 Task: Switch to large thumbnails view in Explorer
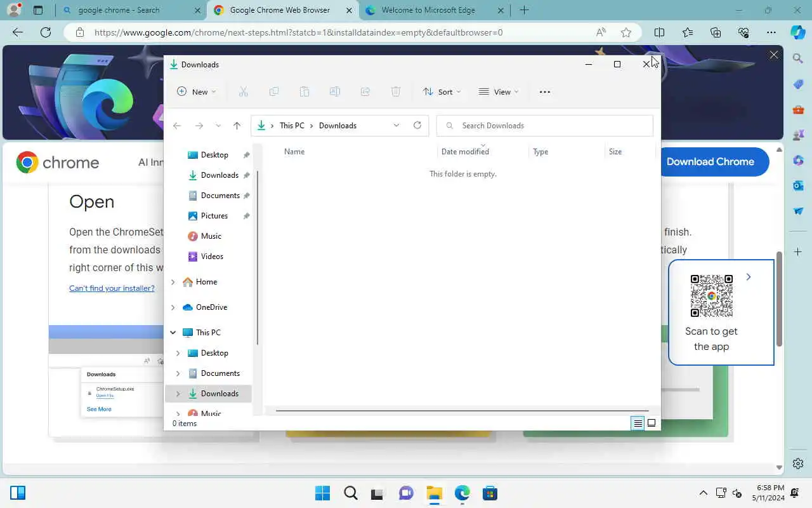pos(652,423)
